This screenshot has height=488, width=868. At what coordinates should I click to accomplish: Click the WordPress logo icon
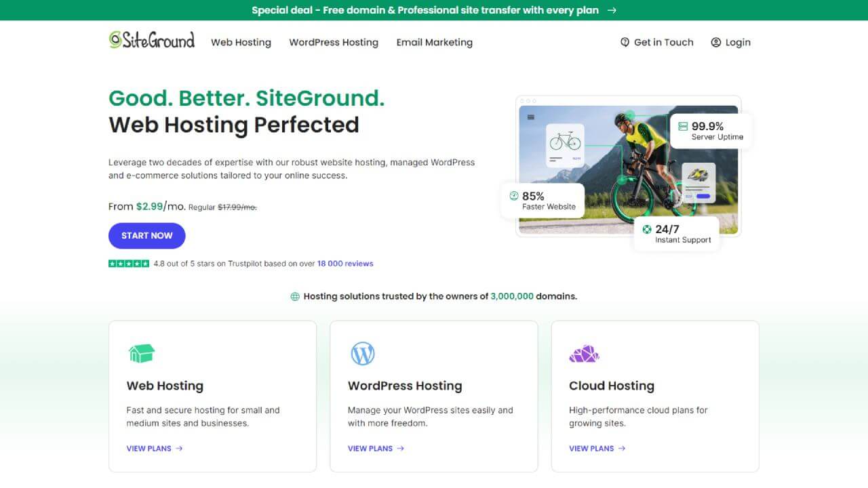[x=363, y=353]
